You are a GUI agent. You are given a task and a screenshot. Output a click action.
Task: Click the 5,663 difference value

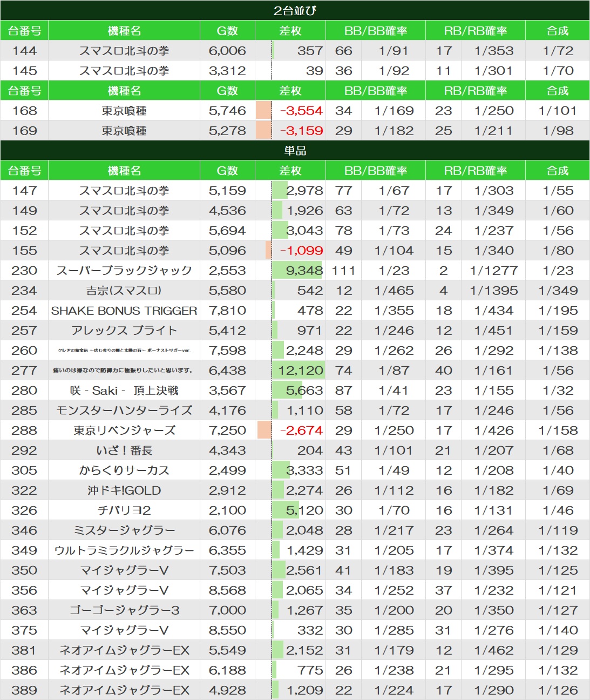point(304,391)
